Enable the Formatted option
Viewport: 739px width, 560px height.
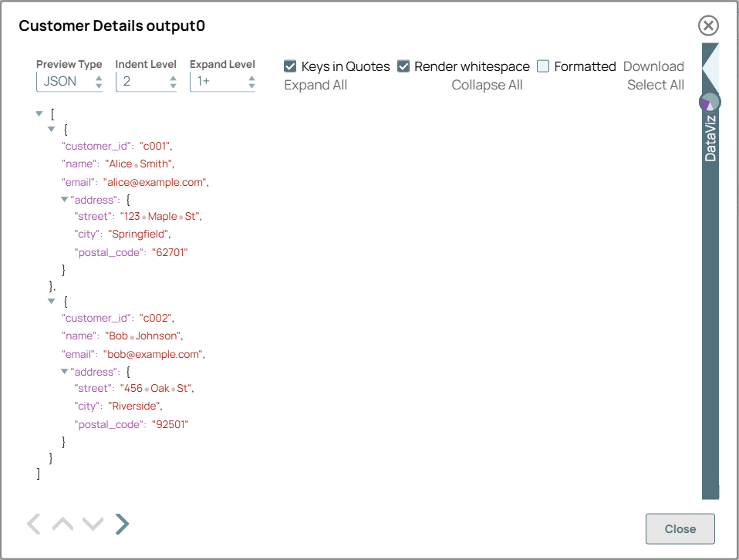point(542,66)
